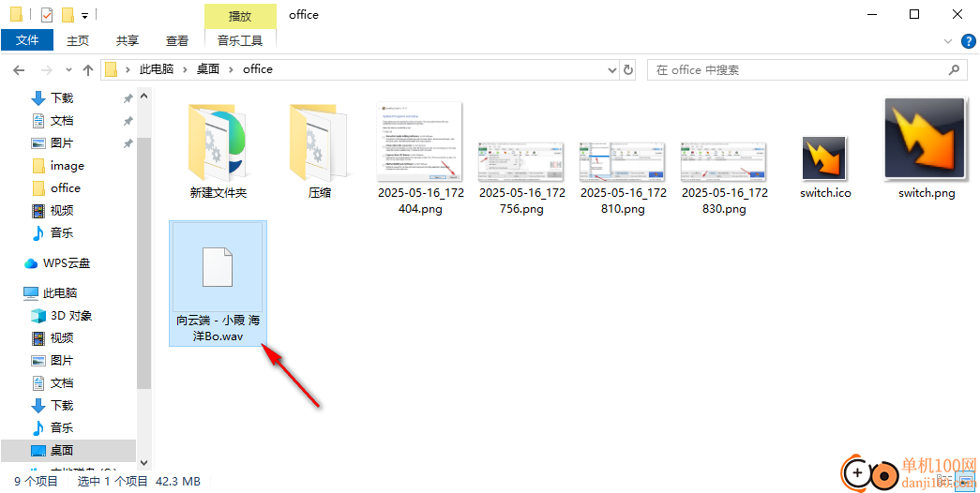Expand the chevron after 此电脑 breadcrumb
This screenshot has height=493, width=980.
[x=185, y=70]
